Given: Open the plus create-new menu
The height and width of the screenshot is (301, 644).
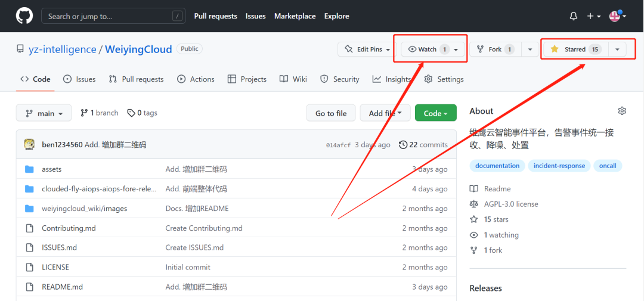Looking at the screenshot, I should pyautogui.click(x=594, y=17).
